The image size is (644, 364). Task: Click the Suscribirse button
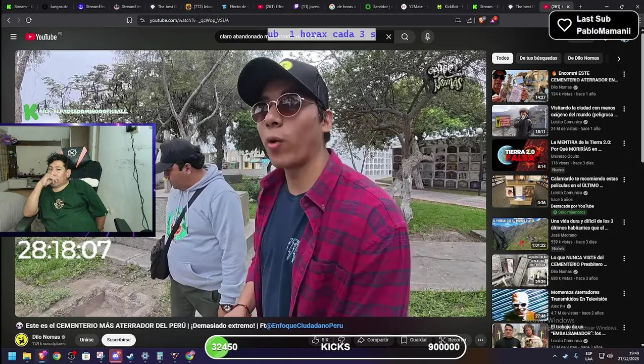[x=119, y=340]
